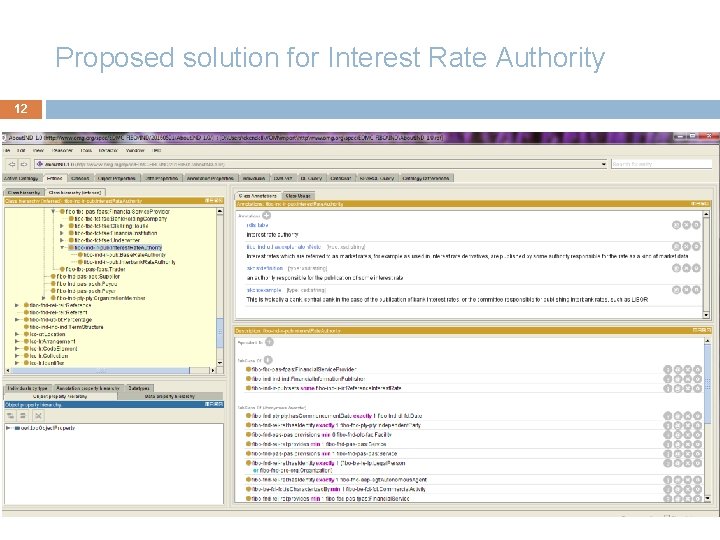Annotate the rdfs:label row with its @ icon
The height and width of the screenshot is (540, 720).
click(x=676, y=225)
